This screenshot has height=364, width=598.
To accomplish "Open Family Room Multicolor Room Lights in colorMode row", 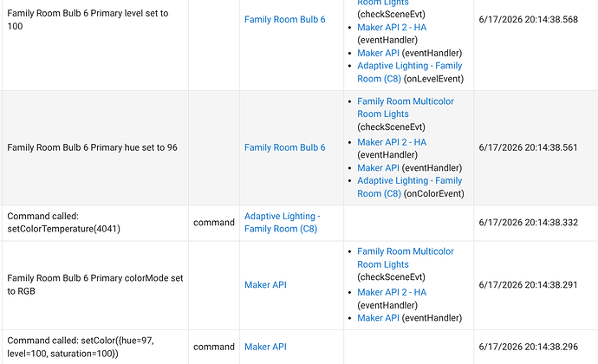I will 406,258.
